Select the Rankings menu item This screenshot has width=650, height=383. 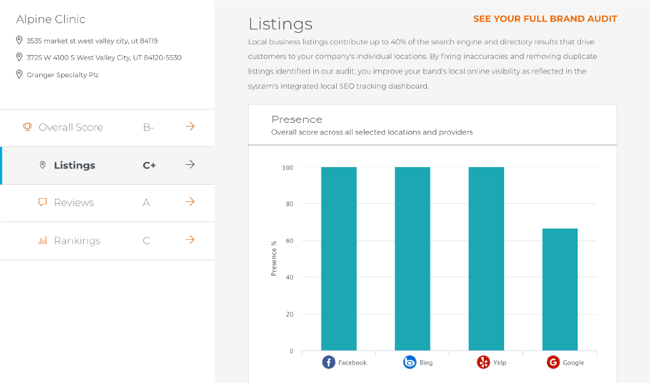pyautogui.click(x=107, y=241)
